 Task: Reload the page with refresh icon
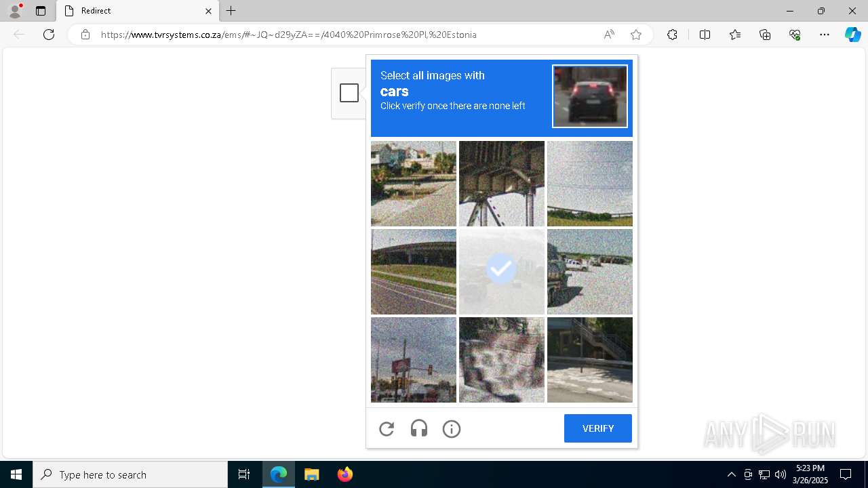49,35
